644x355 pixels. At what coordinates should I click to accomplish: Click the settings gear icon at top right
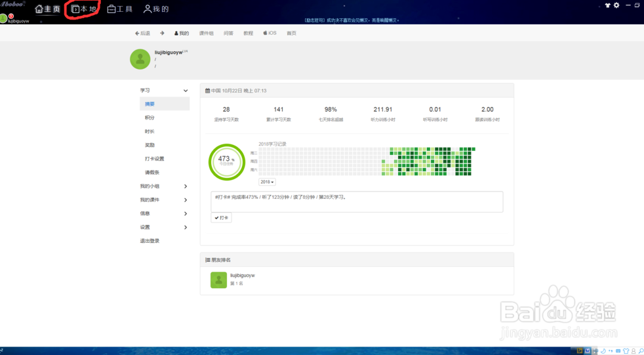[616, 5]
